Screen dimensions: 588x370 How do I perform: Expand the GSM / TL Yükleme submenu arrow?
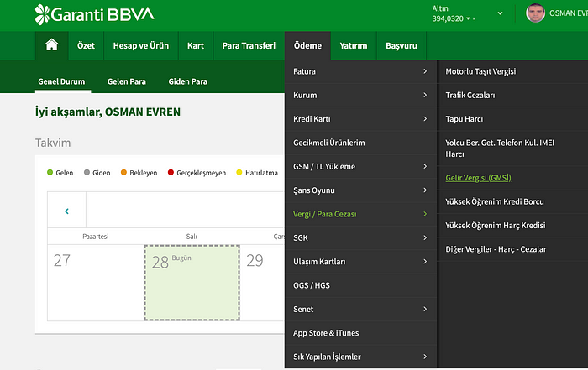click(x=425, y=166)
